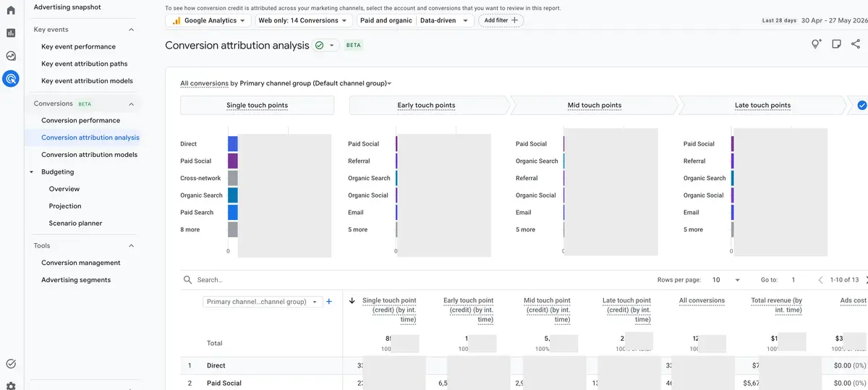The image size is (868, 390).
Task: Click the green data status check icon
Action: coord(320,45)
